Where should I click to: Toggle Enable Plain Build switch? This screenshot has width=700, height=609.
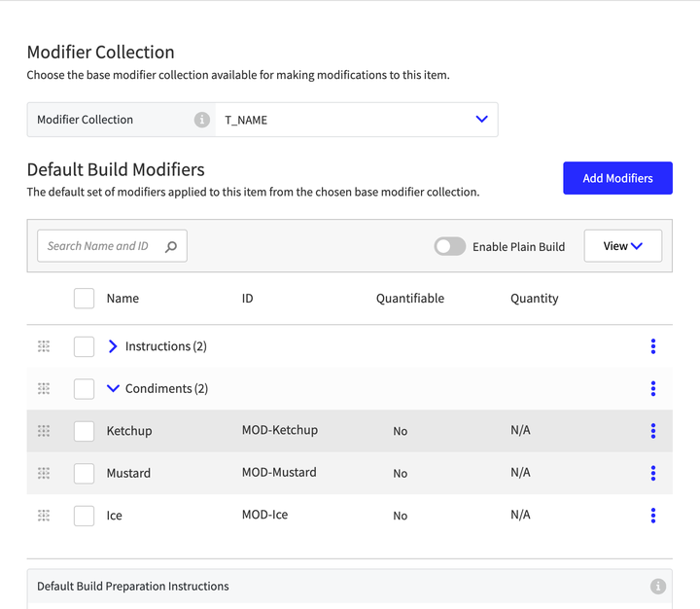point(449,246)
